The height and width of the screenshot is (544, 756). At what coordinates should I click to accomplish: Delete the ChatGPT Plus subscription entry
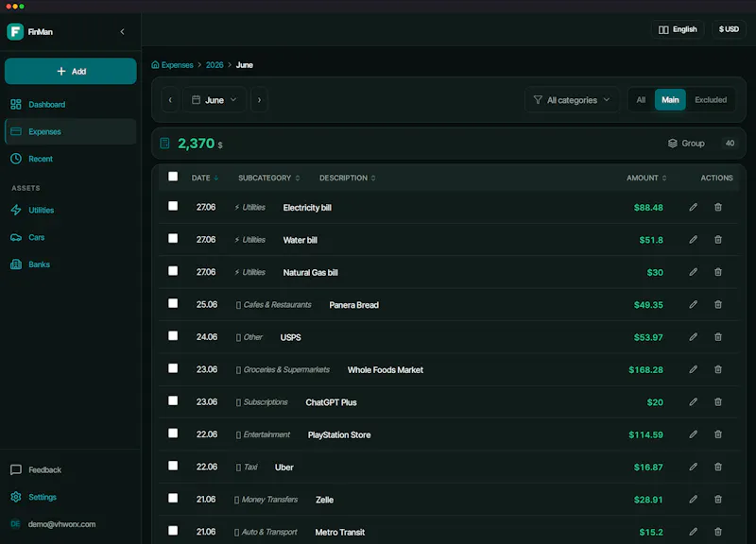click(718, 401)
